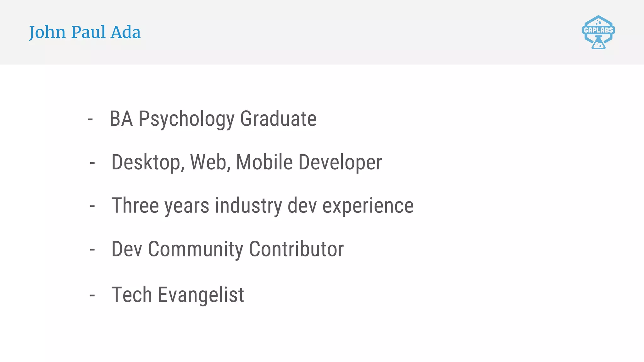The width and height of the screenshot is (644, 362).
Task: Click the word Community in the fourth bullet
Action: pyautogui.click(x=195, y=249)
